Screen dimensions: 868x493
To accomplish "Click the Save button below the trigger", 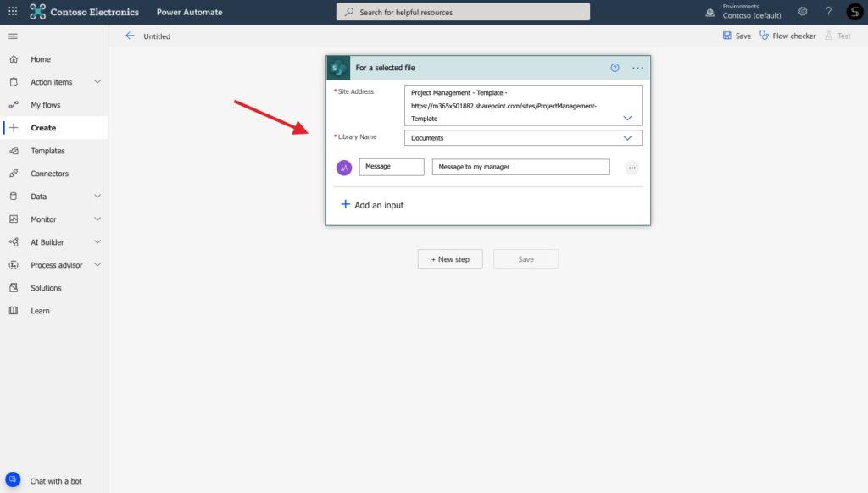I will point(526,259).
